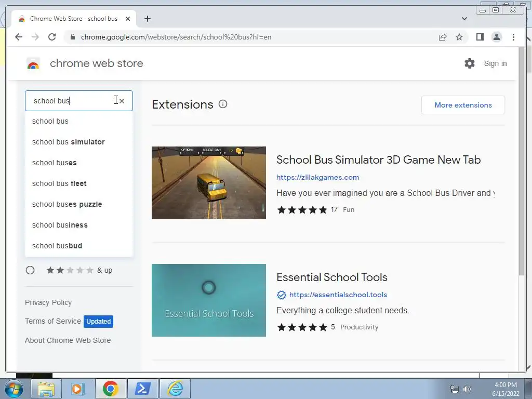Click the More extensions button
The image size is (532, 399).
(463, 105)
